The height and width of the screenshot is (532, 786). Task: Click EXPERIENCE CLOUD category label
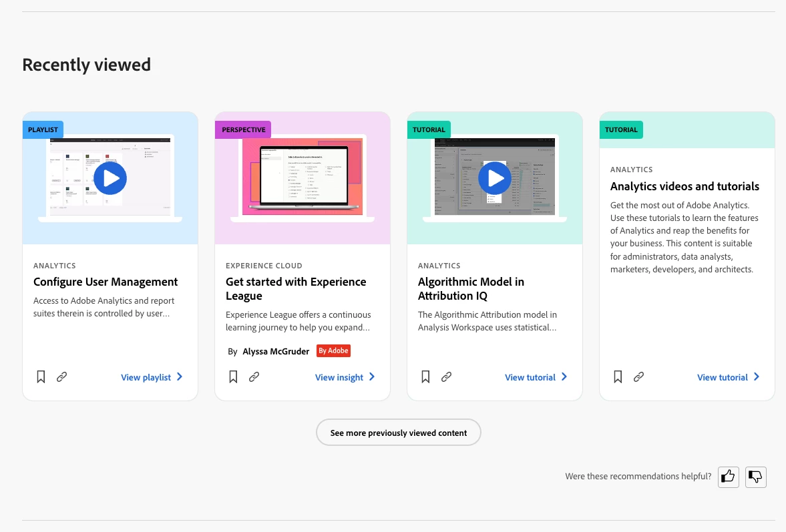264,266
